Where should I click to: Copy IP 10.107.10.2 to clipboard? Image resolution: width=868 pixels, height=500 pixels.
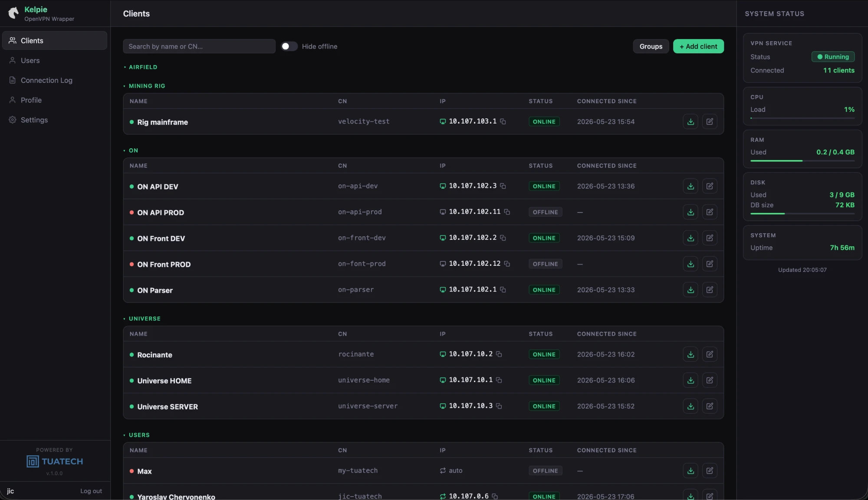(x=499, y=354)
